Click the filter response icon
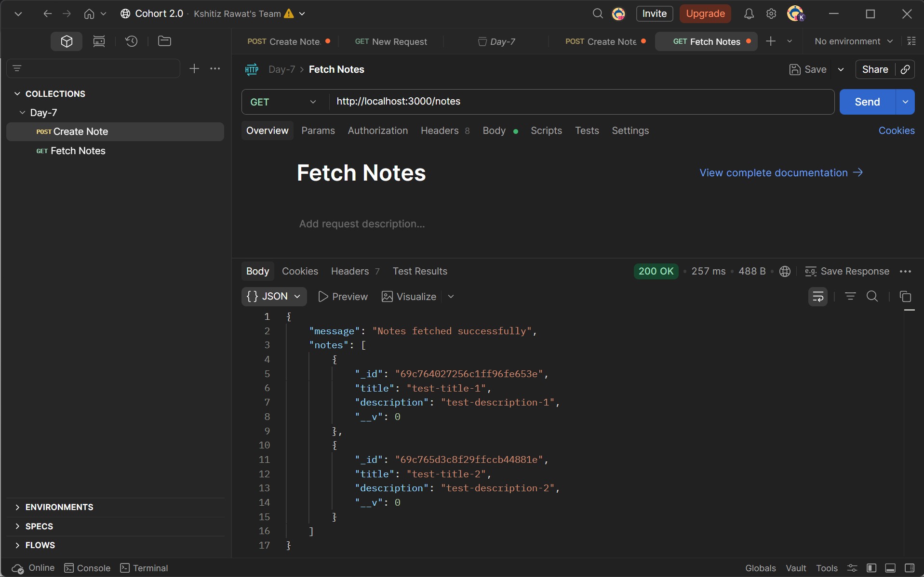This screenshot has width=924, height=577. (x=850, y=297)
